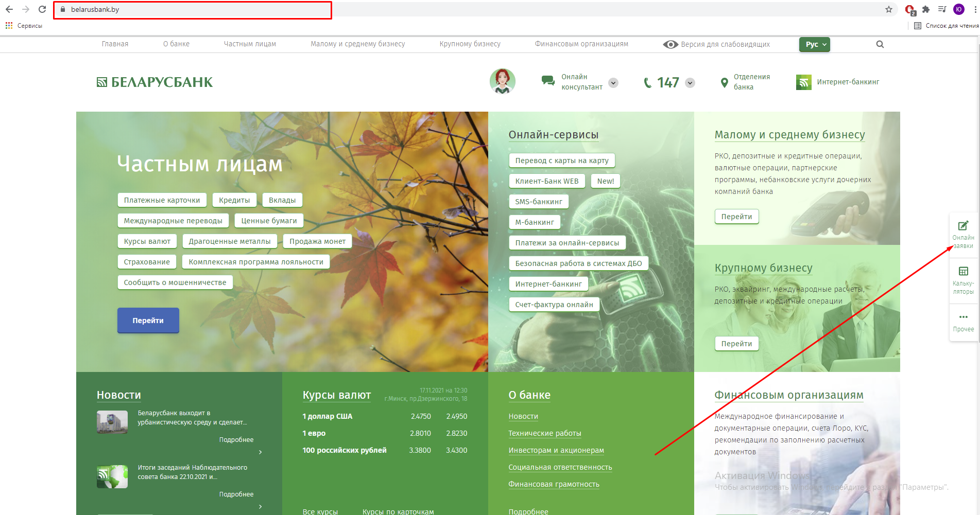Screen dimensions: 980x515
Task: Expand the Онлайн консультант dropdown arrow
Action: [x=613, y=82]
